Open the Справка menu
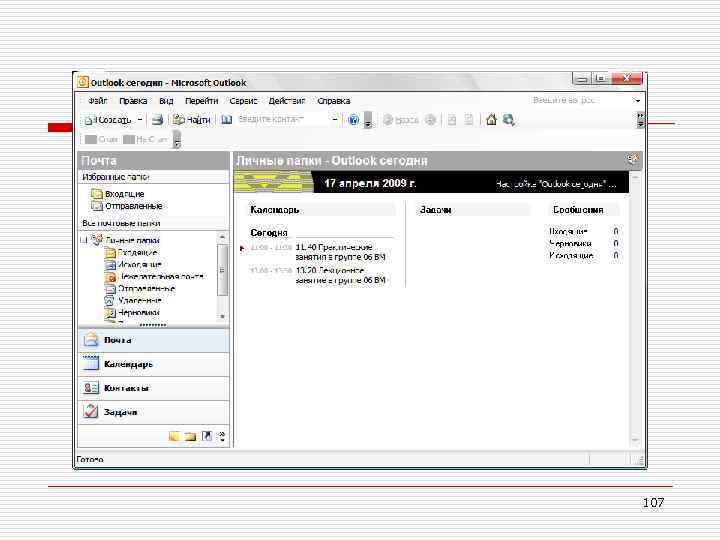 coord(334,101)
